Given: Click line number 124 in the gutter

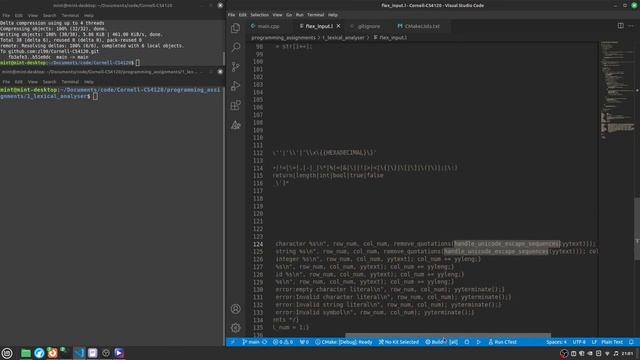Looking at the screenshot, I should [x=258, y=244].
